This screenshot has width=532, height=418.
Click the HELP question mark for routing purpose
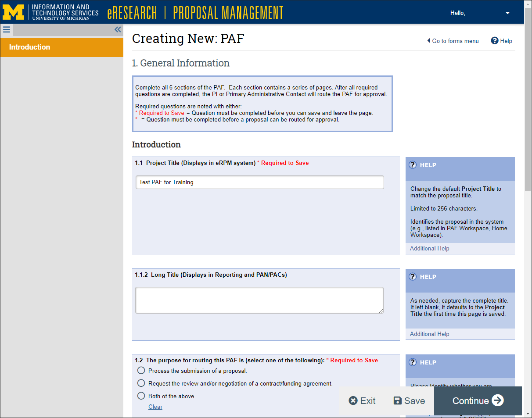(x=412, y=362)
